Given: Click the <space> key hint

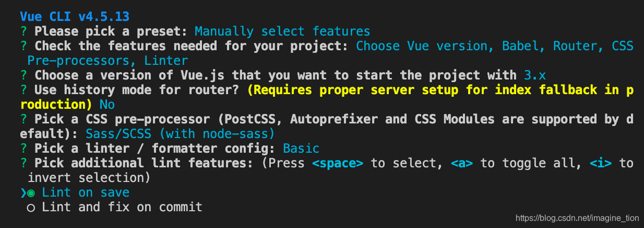Looking at the screenshot, I should [x=338, y=163].
